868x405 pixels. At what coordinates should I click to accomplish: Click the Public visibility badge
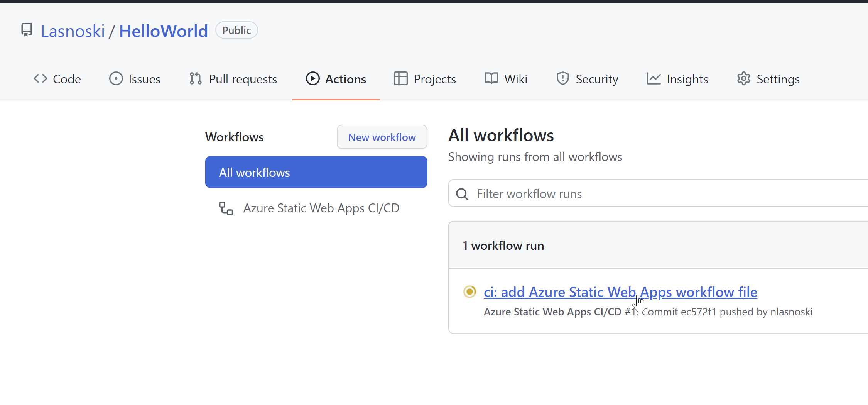pyautogui.click(x=236, y=30)
